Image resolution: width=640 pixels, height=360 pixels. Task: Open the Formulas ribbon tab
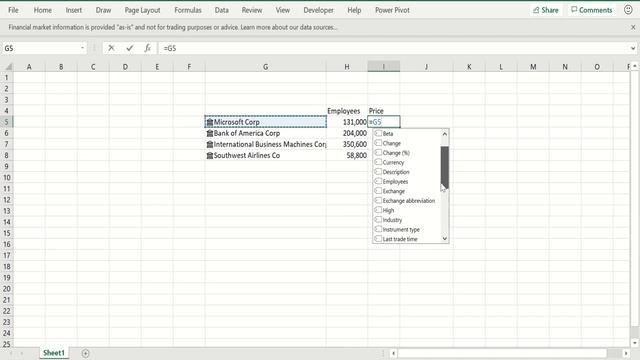pyautogui.click(x=188, y=10)
